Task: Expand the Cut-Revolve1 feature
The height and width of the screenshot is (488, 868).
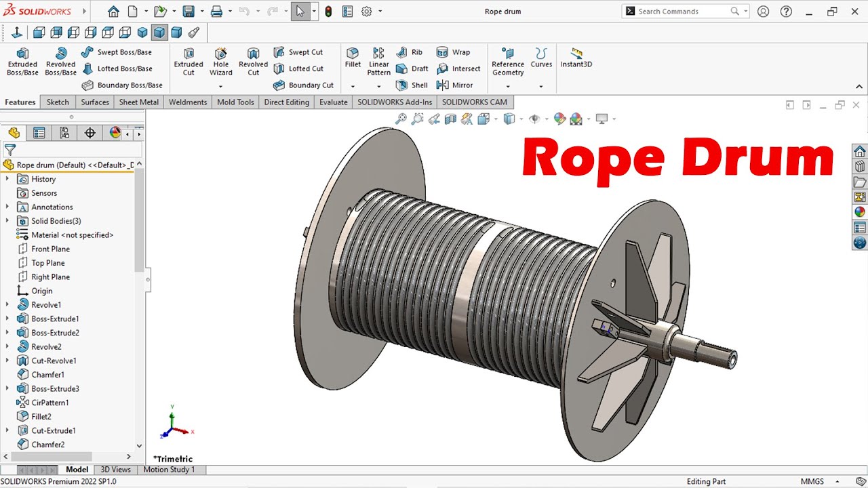Action: (x=7, y=361)
